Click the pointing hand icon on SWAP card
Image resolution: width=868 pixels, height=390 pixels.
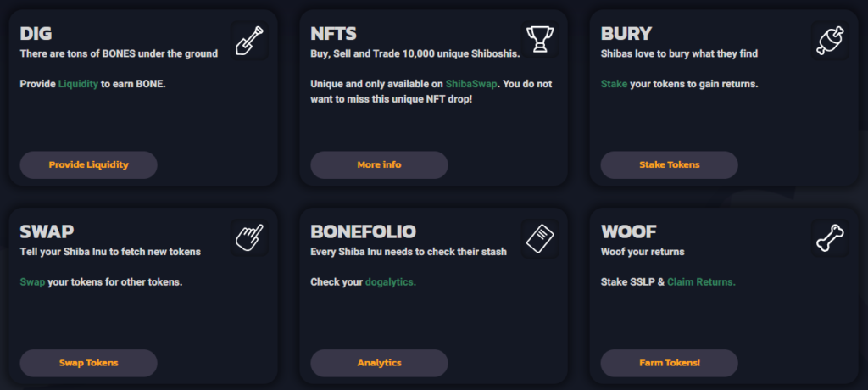pos(248,237)
